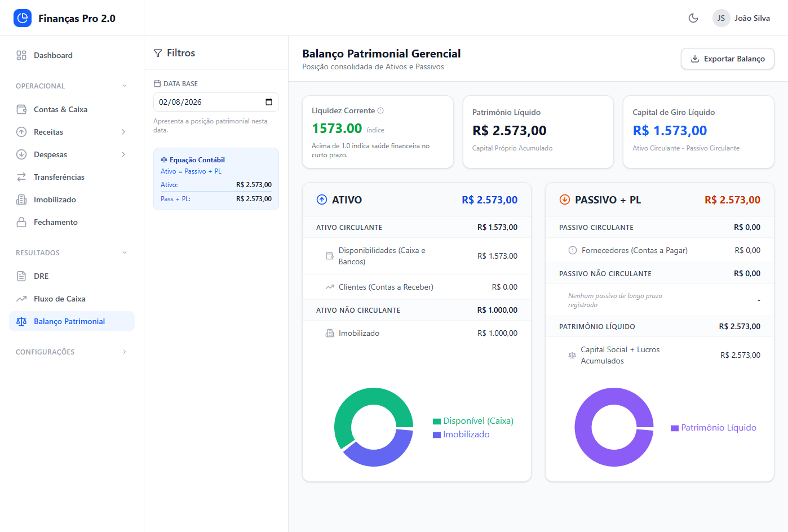Viewport: 788px width, 532px height.
Task: Click the Finanças Pro logo icon
Action: tap(23, 18)
